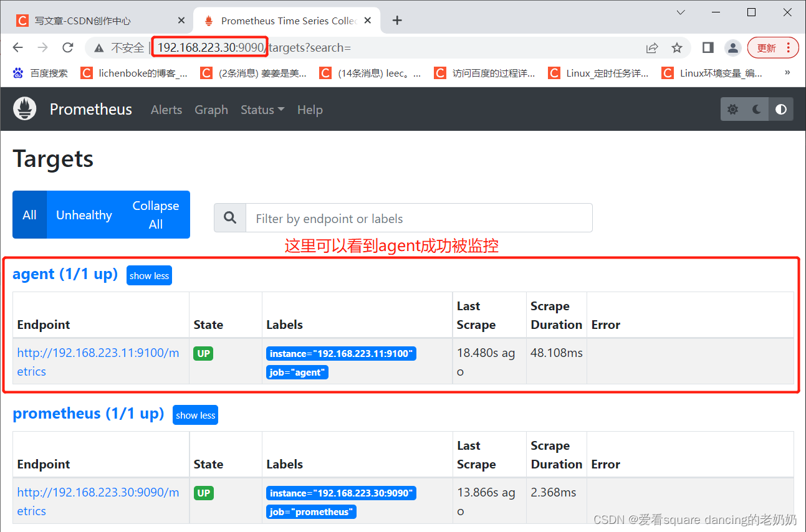806x532 pixels.
Task: Click the 2.368ms scrape duration
Action: coord(554,493)
